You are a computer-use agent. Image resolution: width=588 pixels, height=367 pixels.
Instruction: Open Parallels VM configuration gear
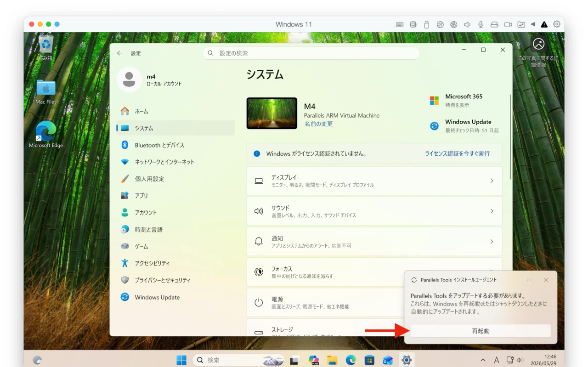[x=557, y=24]
